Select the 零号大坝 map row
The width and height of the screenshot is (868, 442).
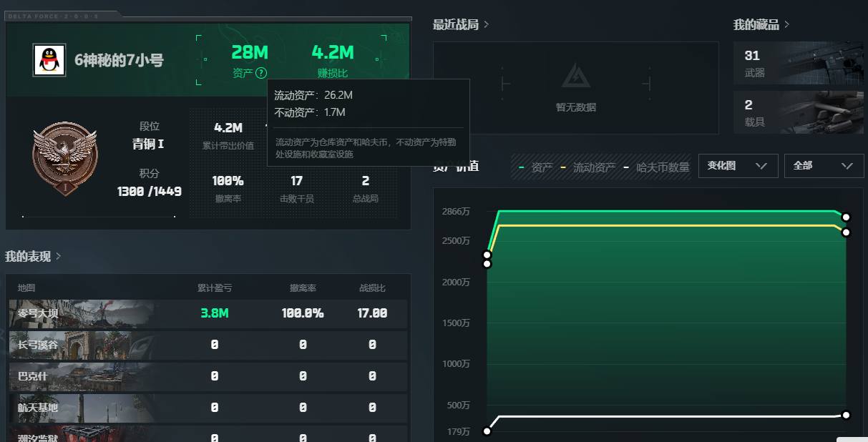pos(208,313)
